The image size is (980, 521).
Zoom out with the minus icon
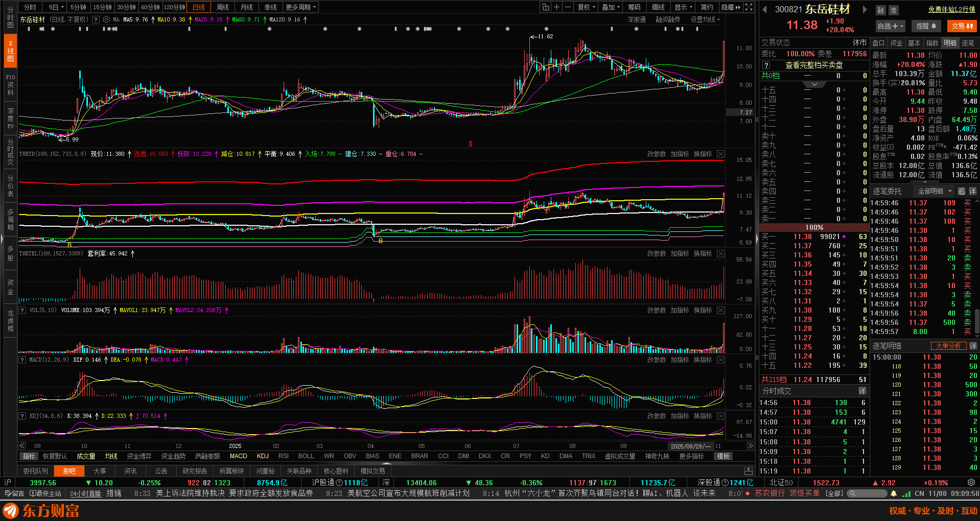point(568,7)
